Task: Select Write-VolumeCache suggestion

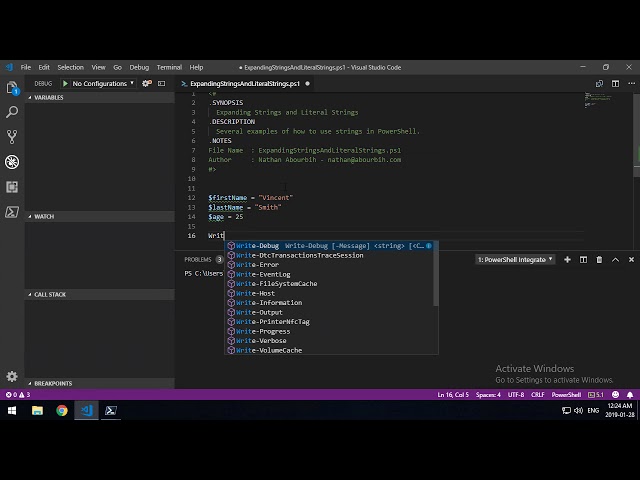Action: point(331,350)
